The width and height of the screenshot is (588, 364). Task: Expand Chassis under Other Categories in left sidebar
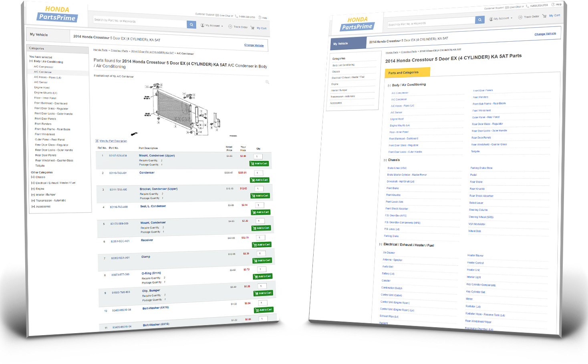click(32, 177)
